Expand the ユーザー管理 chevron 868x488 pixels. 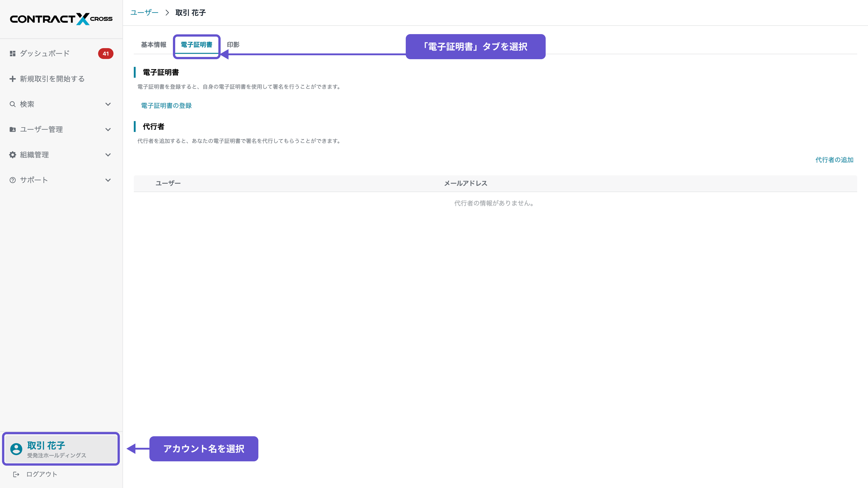click(108, 129)
